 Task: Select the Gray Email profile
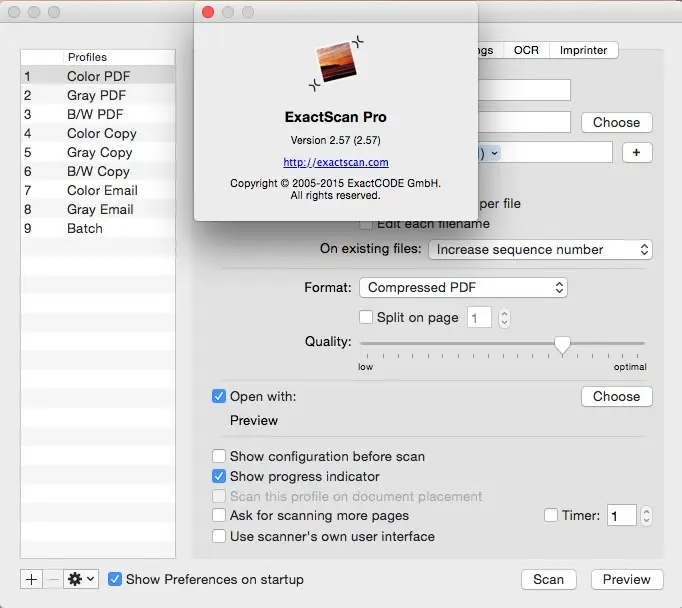pyautogui.click(x=98, y=209)
